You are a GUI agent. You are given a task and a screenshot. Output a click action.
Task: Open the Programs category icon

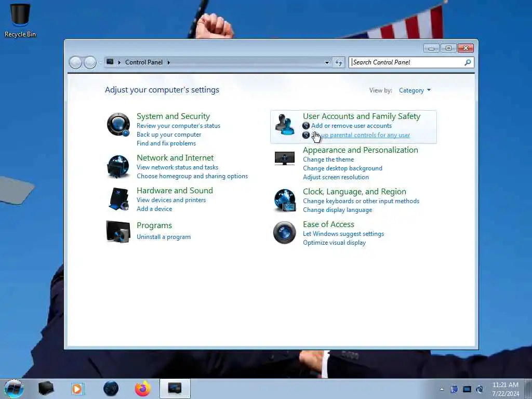point(118,232)
